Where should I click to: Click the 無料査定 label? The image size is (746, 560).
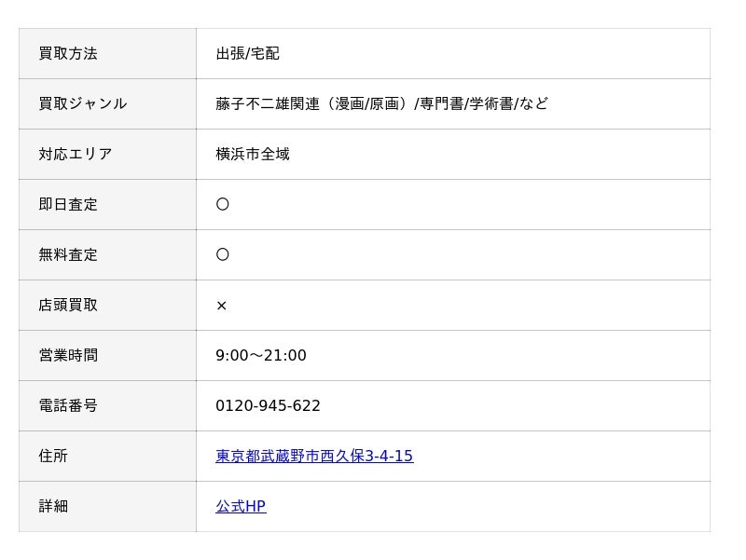[x=68, y=254]
